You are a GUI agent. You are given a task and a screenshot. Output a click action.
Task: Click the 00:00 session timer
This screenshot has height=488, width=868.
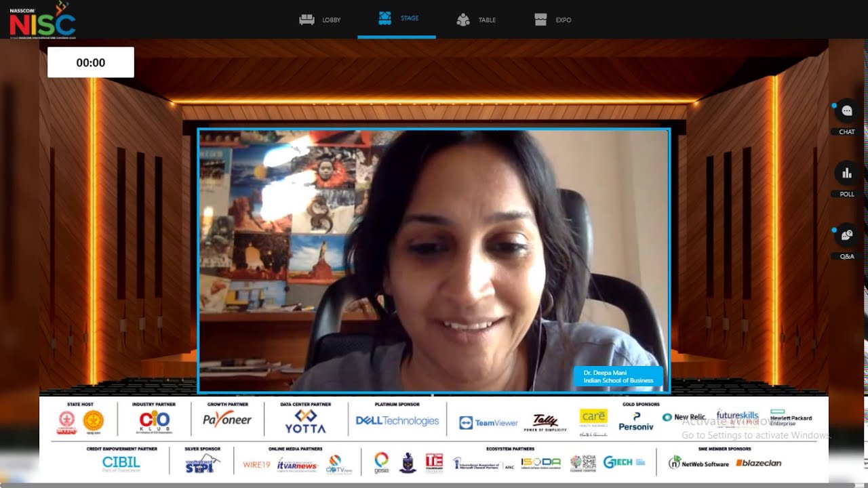coord(91,62)
